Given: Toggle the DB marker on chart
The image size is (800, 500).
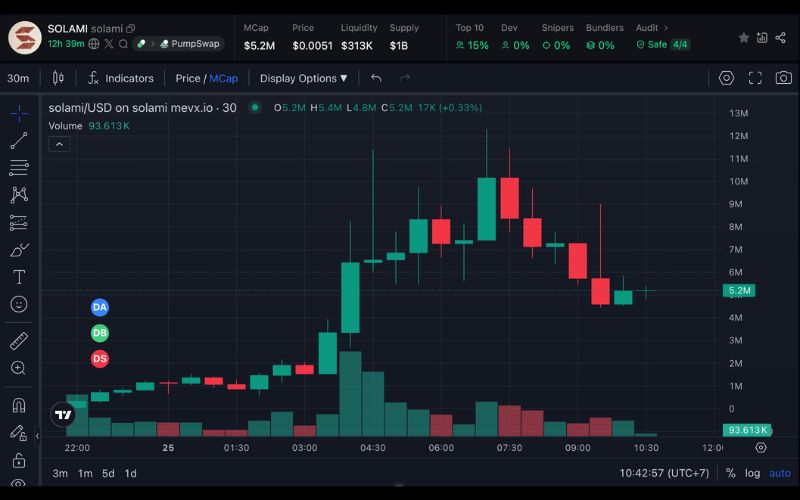Looking at the screenshot, I should pos(100,333).
